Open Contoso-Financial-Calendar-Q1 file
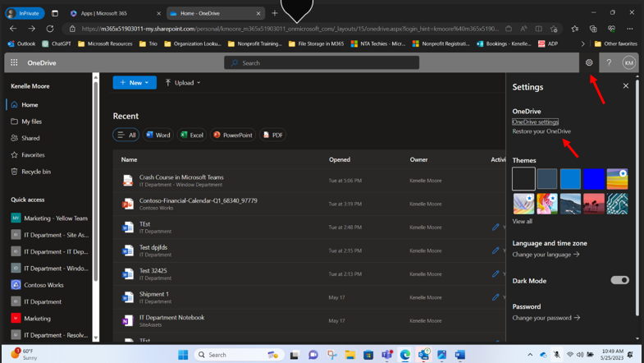This screenshot has width=644, height=363. (x=198, y=200)
